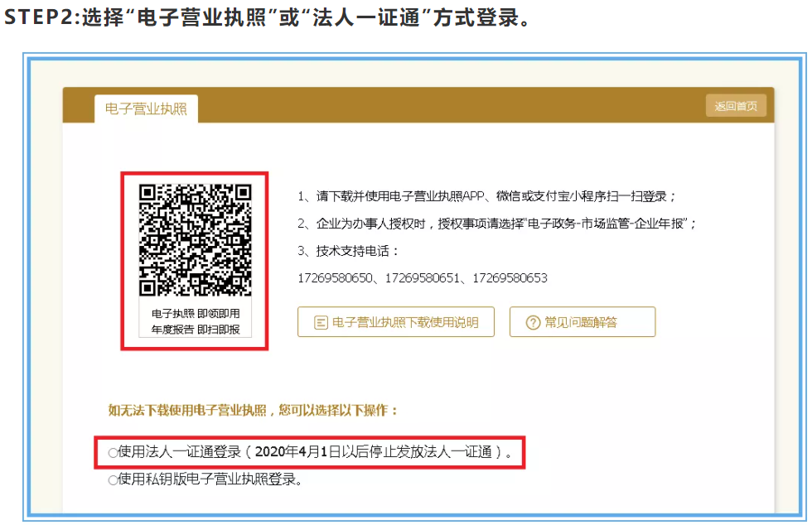Select 使用法人一证通登录 radio button
The width and height of the screenshot is (812, 525).
(x=113, y=453)
